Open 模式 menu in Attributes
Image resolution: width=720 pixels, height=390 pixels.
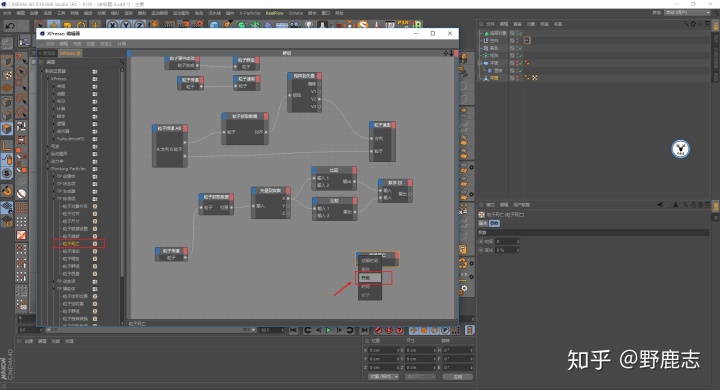pos(490,205)
